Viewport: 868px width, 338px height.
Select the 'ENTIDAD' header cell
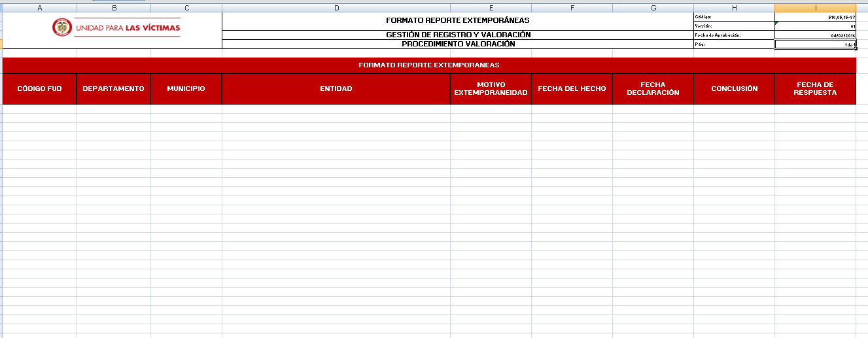point(336,89)
